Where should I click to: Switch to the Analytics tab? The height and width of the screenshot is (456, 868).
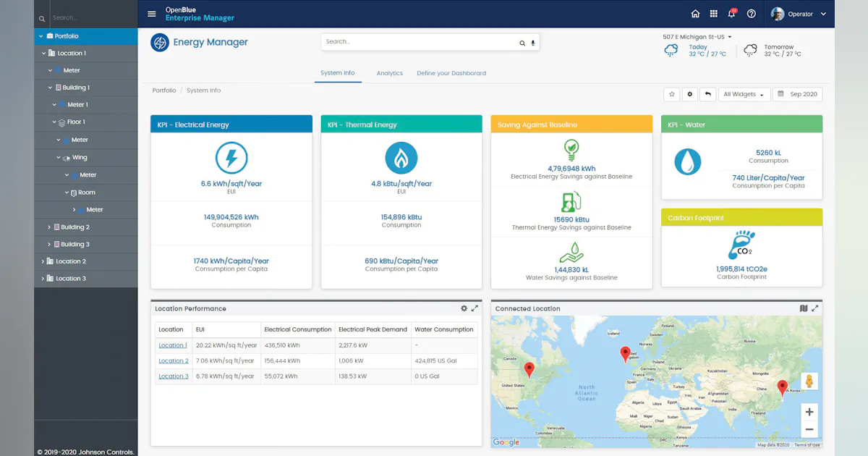tap(389, 73)
